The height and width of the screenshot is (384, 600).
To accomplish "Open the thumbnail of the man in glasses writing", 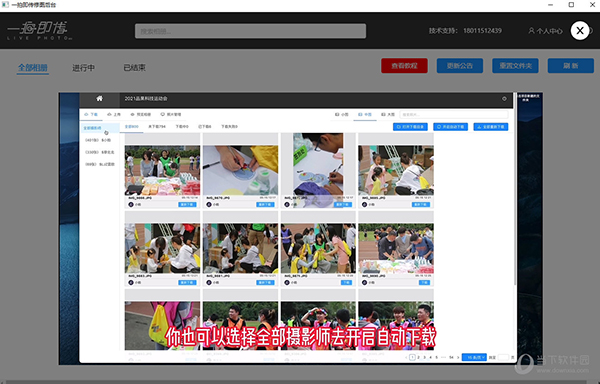I will (x=318, y=170).
